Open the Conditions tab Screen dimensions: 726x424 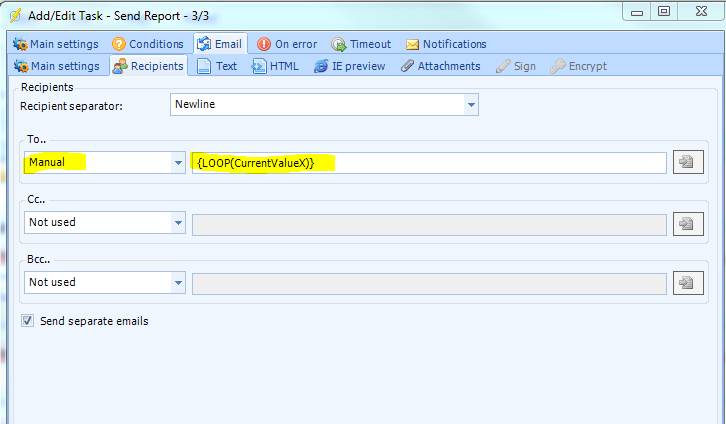coord(148,44)
